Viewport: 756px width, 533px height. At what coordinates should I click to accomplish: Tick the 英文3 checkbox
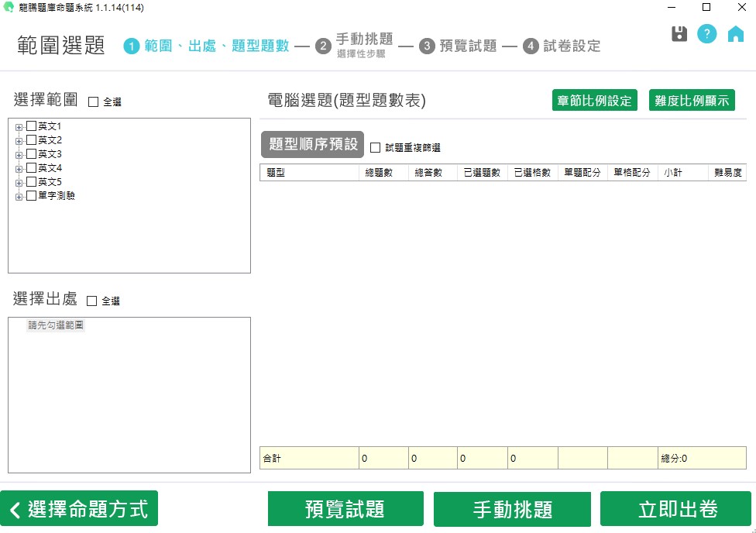pyautogui.click(x=32, y=154)
